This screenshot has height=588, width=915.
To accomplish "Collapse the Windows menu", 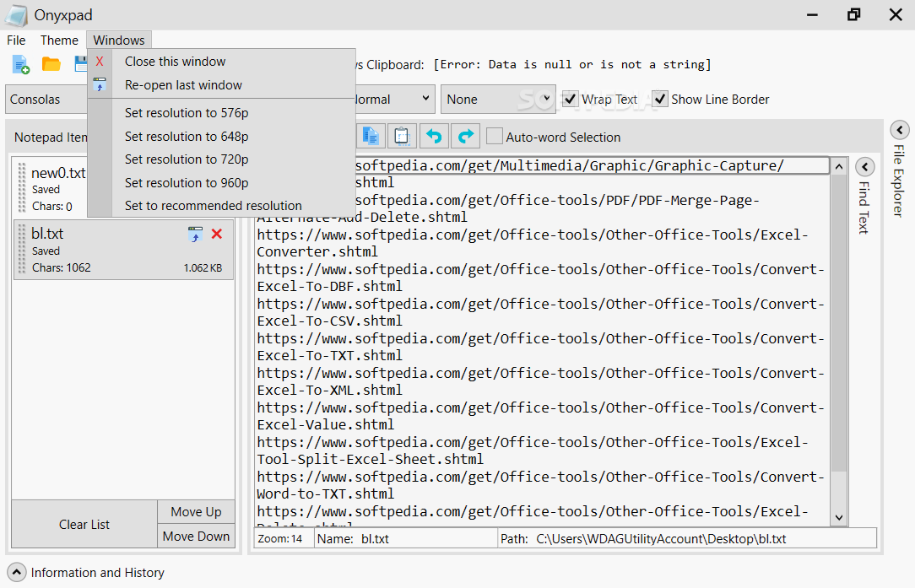I will click(x=119, y=40).
